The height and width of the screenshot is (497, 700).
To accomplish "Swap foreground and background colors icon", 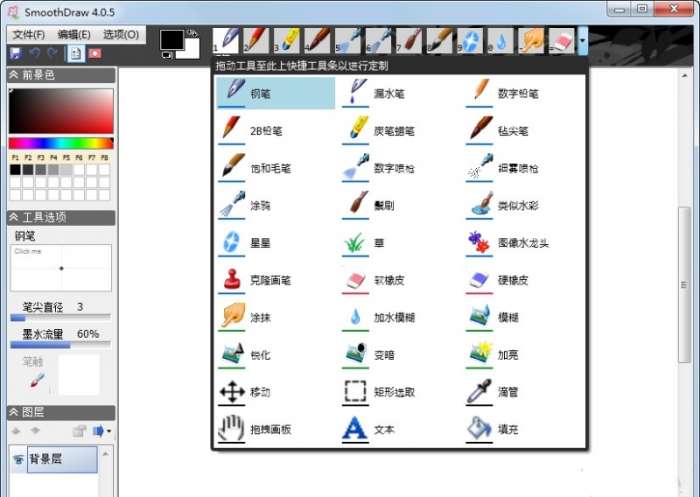I will [x=192, y=33].
